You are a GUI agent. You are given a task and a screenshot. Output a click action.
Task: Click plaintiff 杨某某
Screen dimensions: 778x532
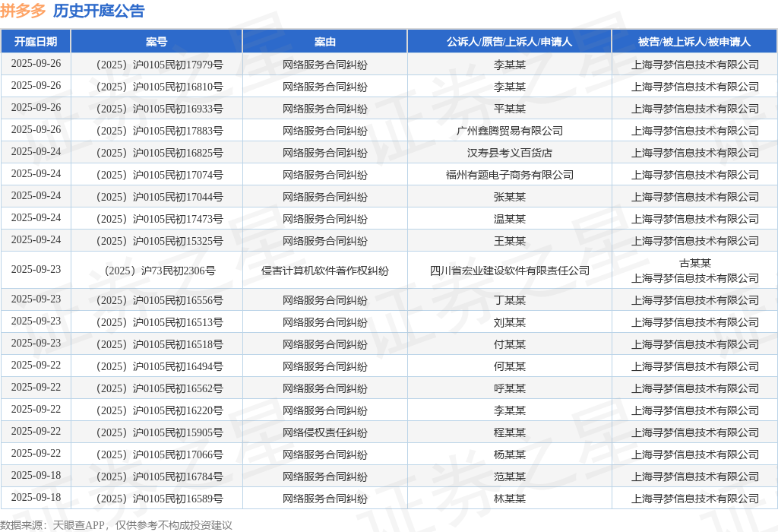(x=510, y=454)
